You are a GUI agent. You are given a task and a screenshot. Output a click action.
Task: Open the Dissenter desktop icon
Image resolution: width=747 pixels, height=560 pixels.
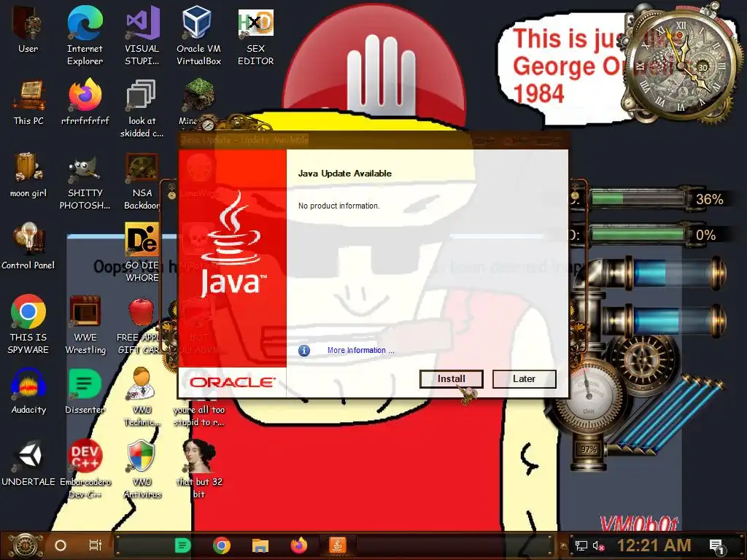pyautogui.click(x=85, y=392)
